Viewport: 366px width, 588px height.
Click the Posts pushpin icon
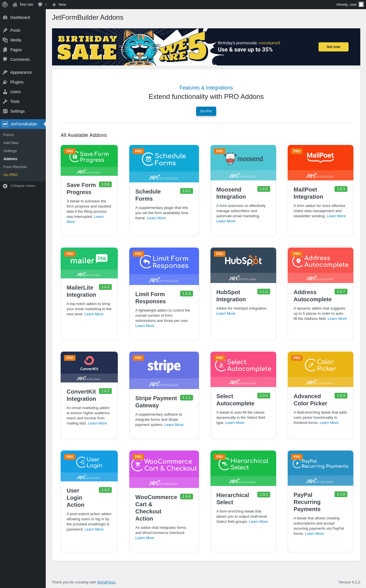(x=5, y=30)
